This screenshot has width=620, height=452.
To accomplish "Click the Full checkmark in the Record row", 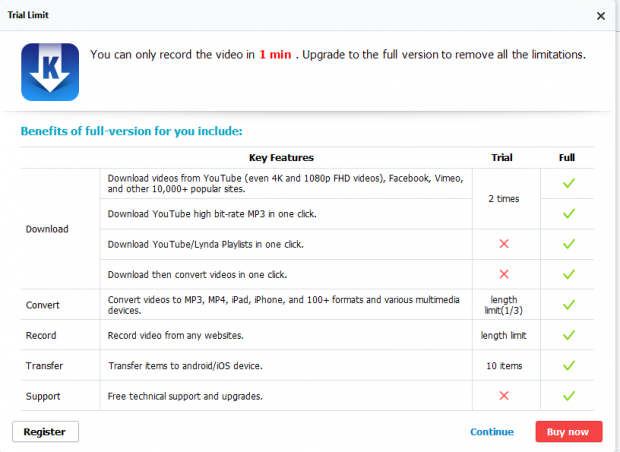I will [567, 335].
